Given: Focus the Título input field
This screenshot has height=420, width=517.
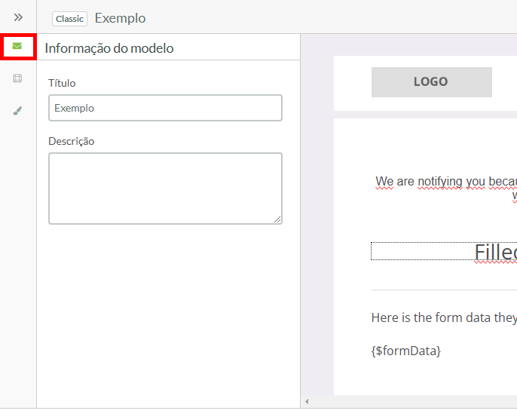Looking at the screenshot, I should (165, 108).
